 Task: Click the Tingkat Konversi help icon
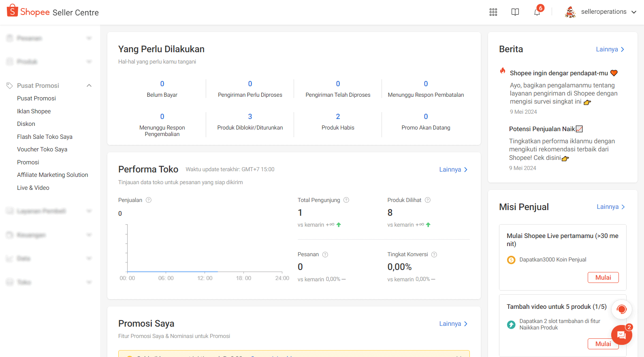click(434, 255)
